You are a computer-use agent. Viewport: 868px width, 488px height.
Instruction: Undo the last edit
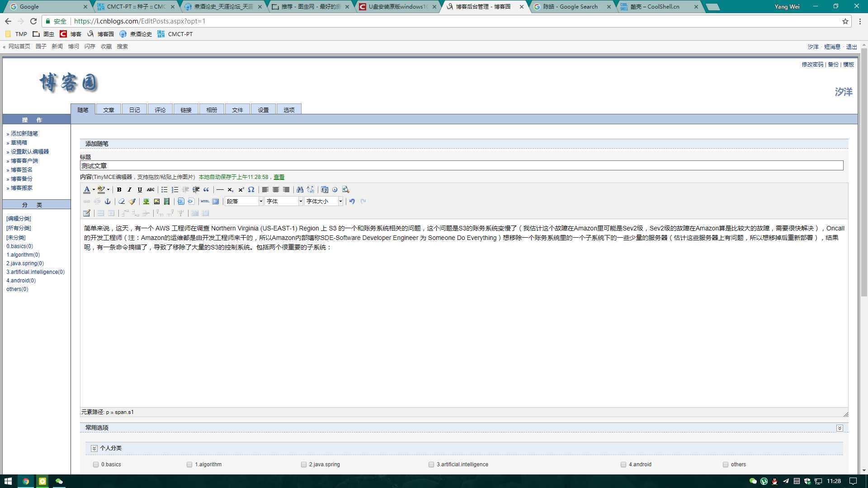352,202
